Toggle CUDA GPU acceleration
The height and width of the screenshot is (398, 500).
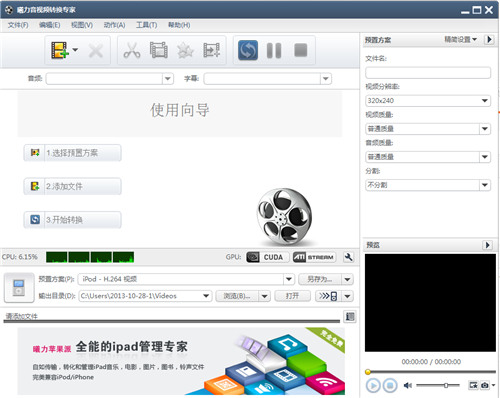point(267,257)
